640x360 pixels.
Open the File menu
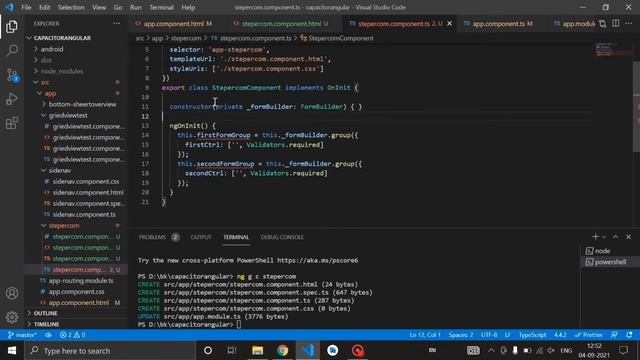pyautogui.click(x=26, y=7)
